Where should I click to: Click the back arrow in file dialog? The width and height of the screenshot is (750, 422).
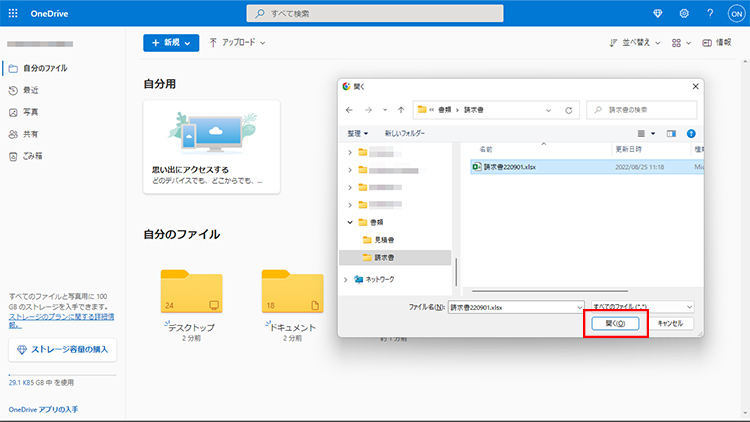(350, 110)
